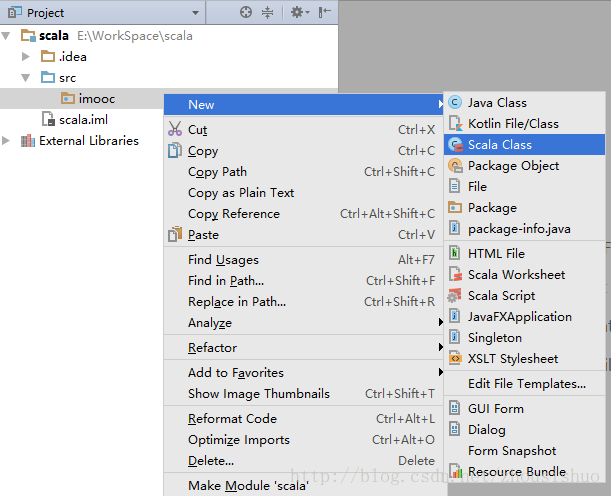Viewport: 611px width, 496px height.
Task: Click the scissors Cut icon
Action: (175, 129)
